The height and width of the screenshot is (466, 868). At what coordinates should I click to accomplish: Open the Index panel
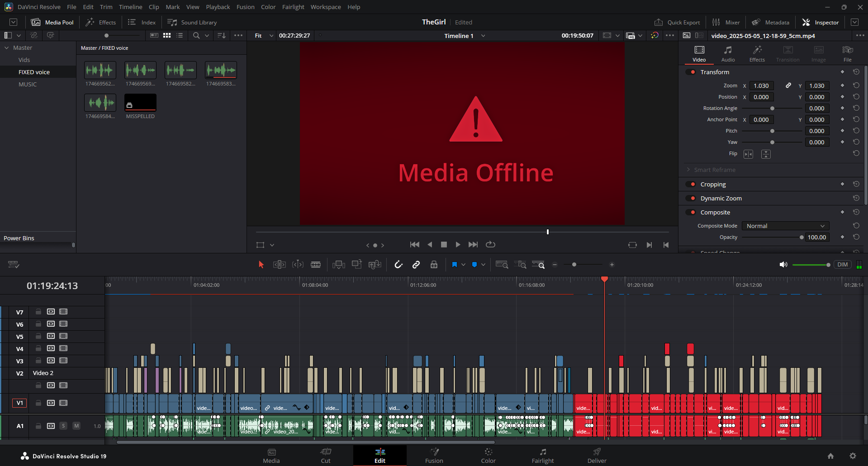click(142, 22)
